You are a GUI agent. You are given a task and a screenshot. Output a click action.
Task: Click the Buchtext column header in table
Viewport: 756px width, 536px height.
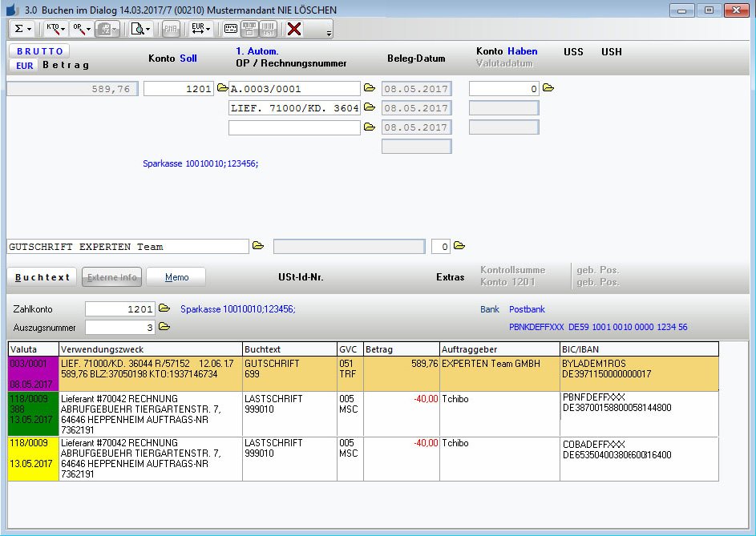(289, 349)
